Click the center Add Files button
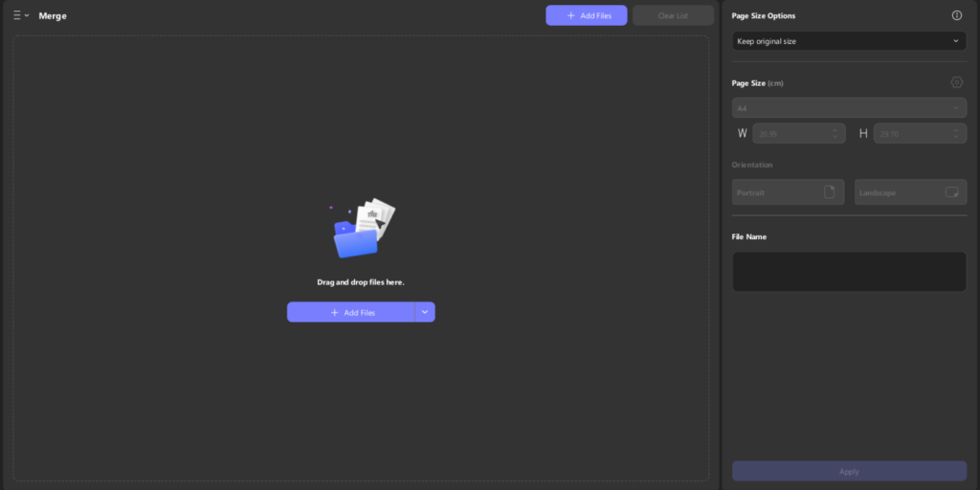 click(350, 312)
